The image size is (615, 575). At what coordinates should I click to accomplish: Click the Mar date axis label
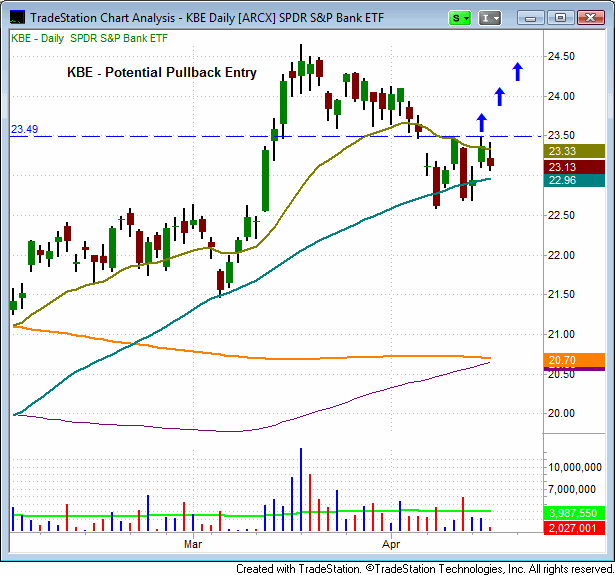193,544
